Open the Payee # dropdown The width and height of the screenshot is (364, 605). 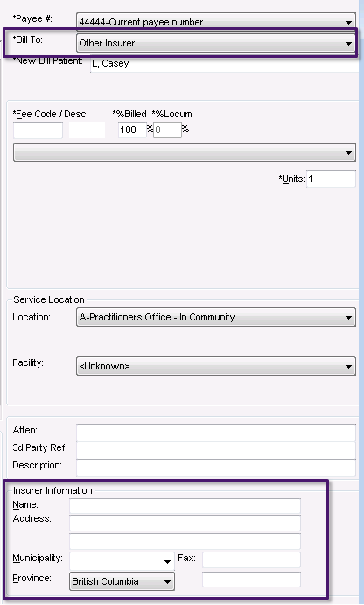tap(215, 22)
